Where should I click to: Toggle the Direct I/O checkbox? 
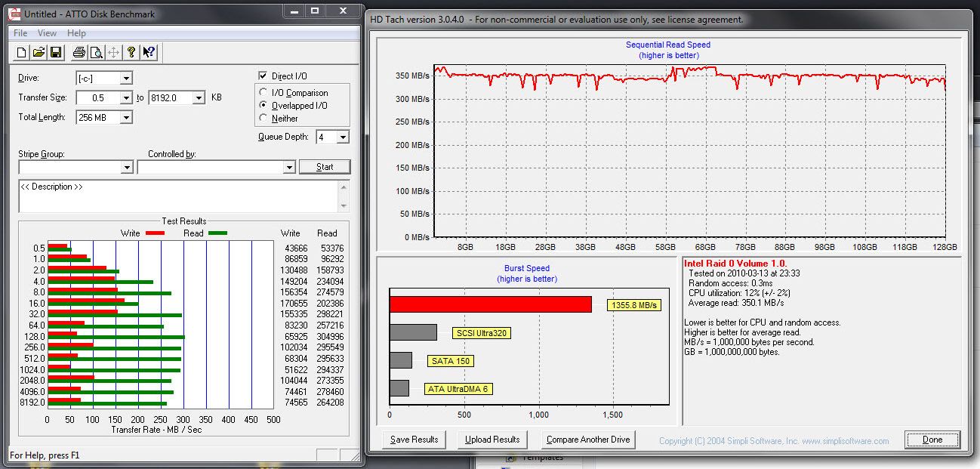[x=263, y=76]
